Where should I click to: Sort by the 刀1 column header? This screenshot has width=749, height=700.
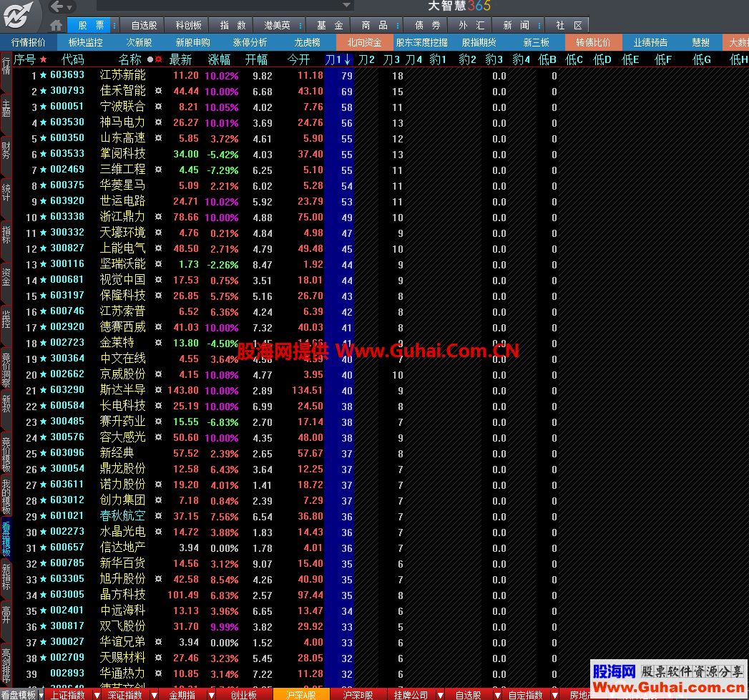(338, 59)
